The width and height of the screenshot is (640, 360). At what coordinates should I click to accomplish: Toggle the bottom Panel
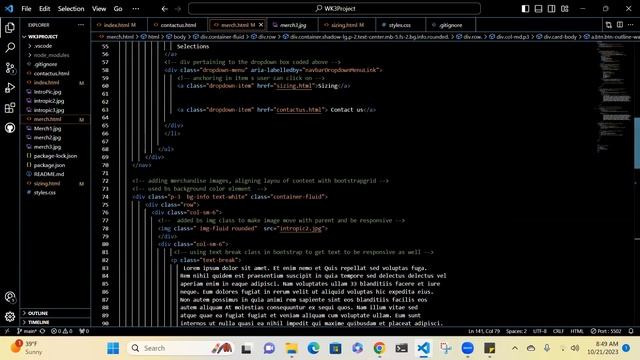tap(538, 9)
